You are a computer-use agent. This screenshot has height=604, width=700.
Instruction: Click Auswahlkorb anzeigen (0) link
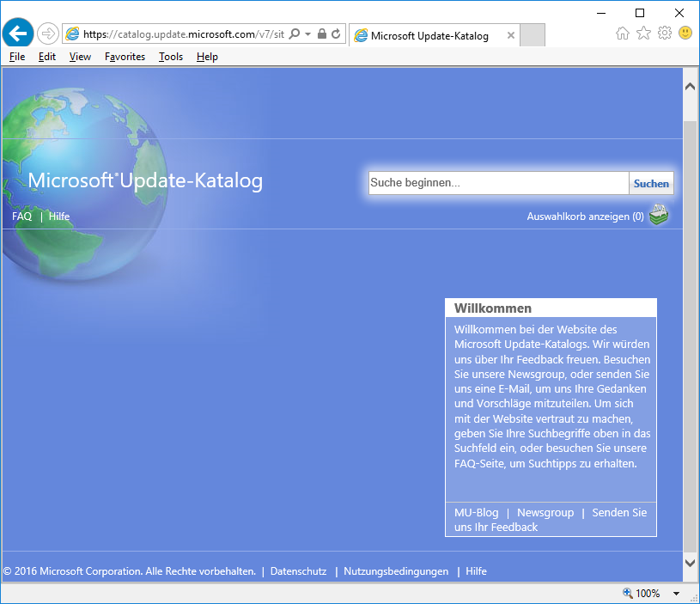[585, 217]
